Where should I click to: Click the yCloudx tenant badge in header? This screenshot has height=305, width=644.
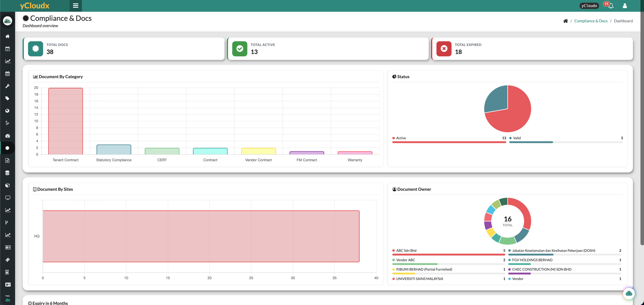click(589, 6)
